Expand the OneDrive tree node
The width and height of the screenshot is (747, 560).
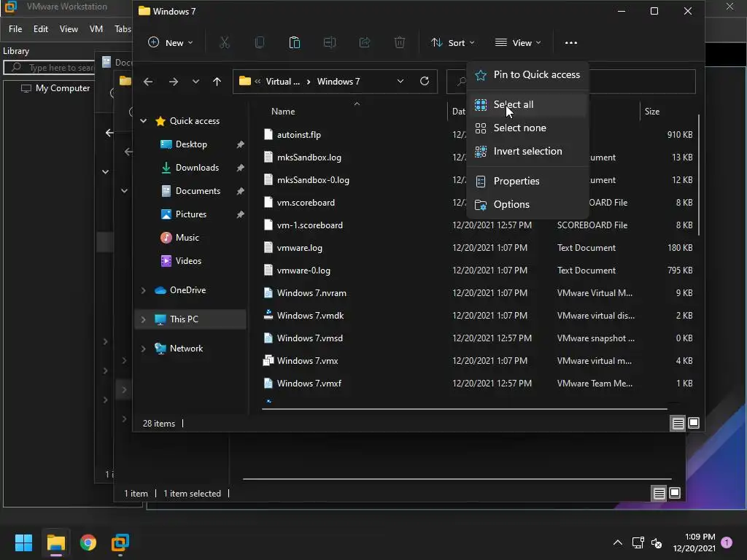pyautogui.click(x=144, y=290)
